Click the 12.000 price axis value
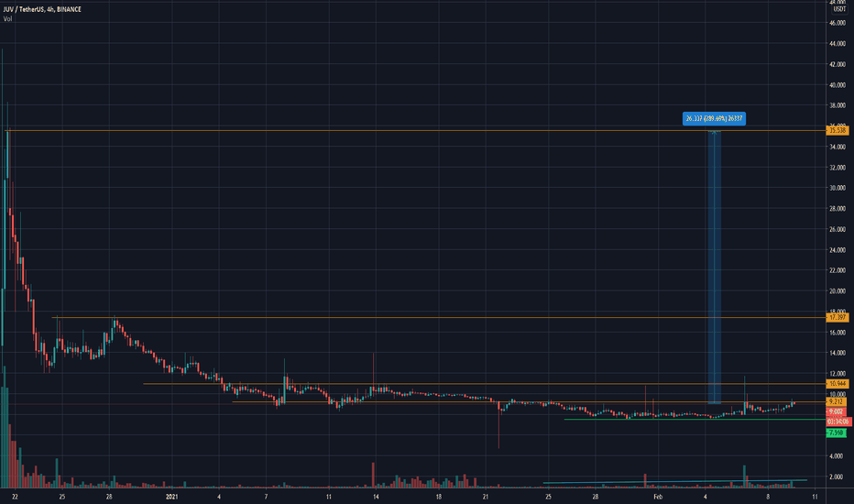Screen dimensions: 854x504 point(838,373)
